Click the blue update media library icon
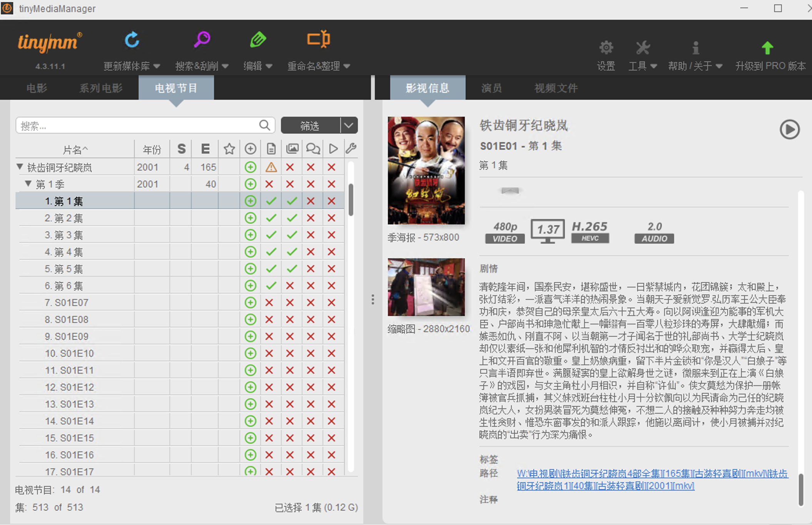The image size is (812, 525). click(x=132, y=40)
